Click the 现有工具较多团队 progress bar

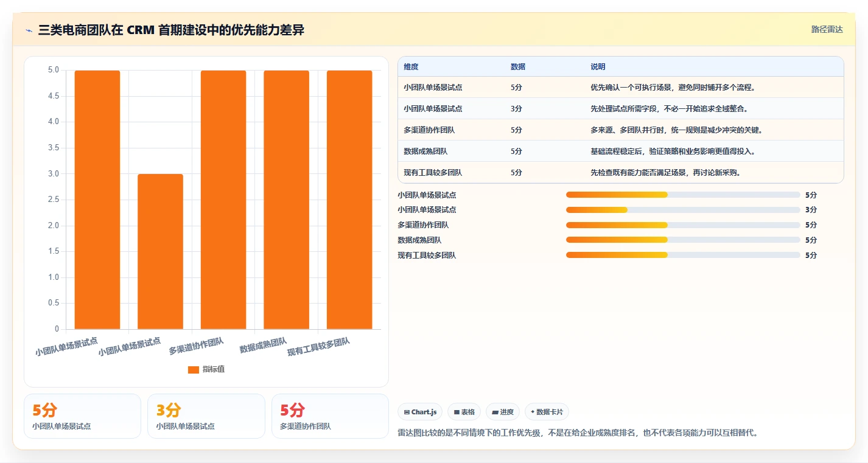683,256
